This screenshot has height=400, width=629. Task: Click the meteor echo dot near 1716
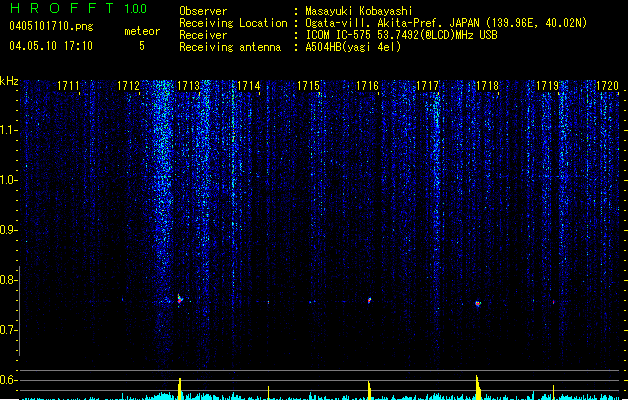click(x=369, y=300)
